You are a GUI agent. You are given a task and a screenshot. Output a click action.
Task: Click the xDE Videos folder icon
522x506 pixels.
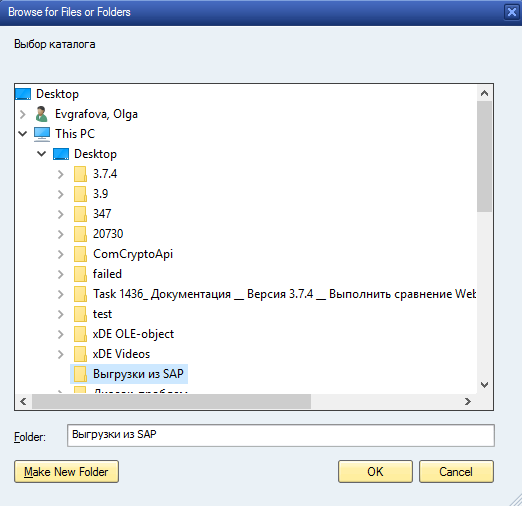click(80, 354)
